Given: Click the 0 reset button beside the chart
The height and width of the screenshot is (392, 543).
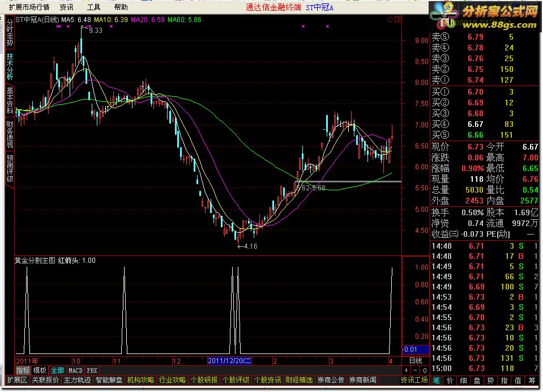Looking at the screenshot, I should (425, 370).
